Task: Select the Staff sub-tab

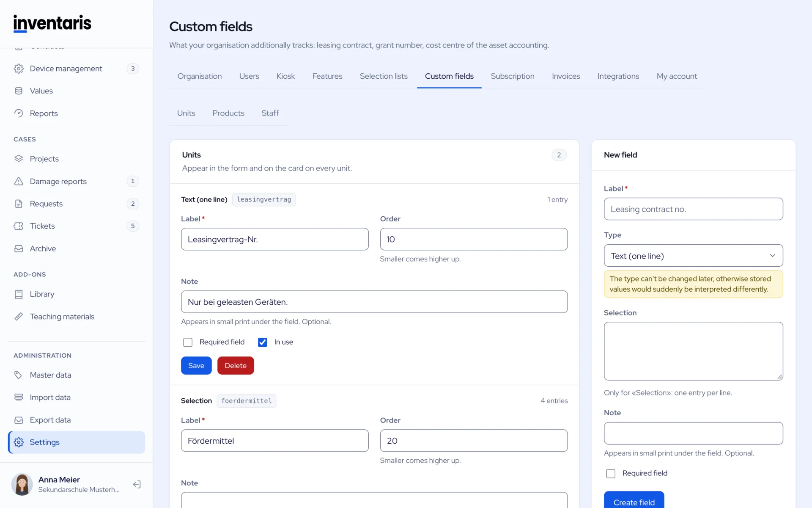Action: tap(270, 113)
